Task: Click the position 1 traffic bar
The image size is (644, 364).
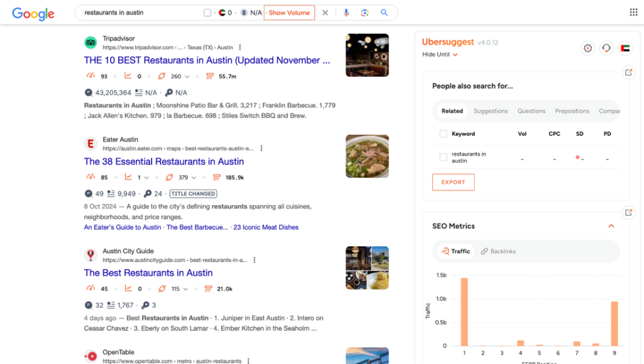Action: pos(464,312)
